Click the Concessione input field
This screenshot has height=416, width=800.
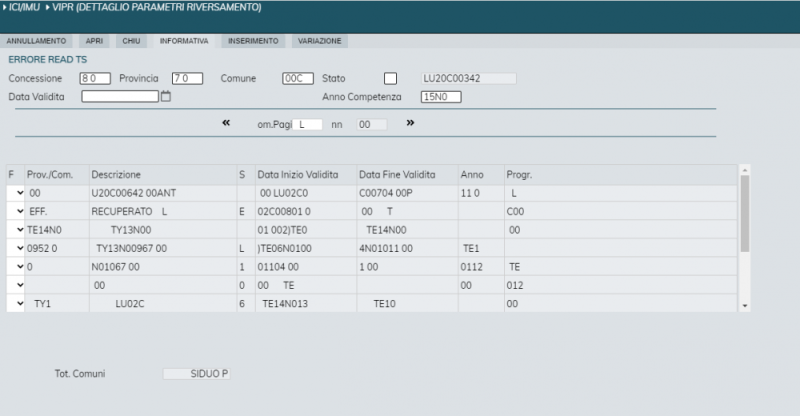95,78
